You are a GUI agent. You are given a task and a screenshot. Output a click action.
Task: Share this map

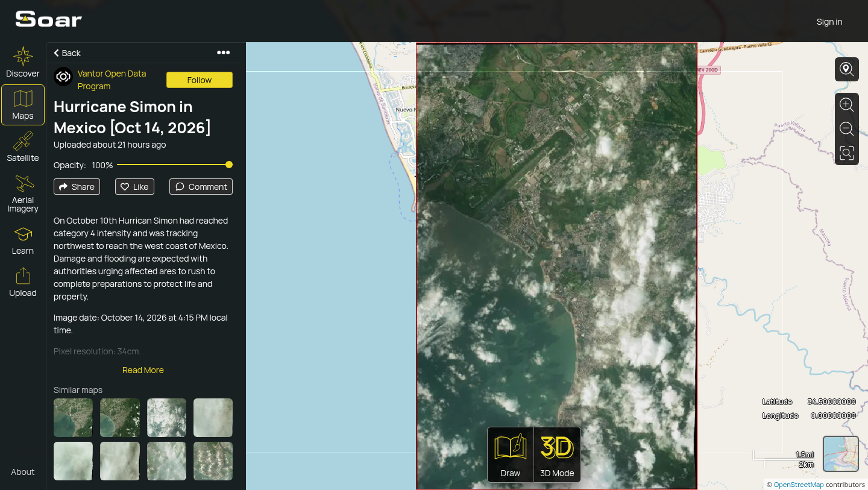pos(77,187)
